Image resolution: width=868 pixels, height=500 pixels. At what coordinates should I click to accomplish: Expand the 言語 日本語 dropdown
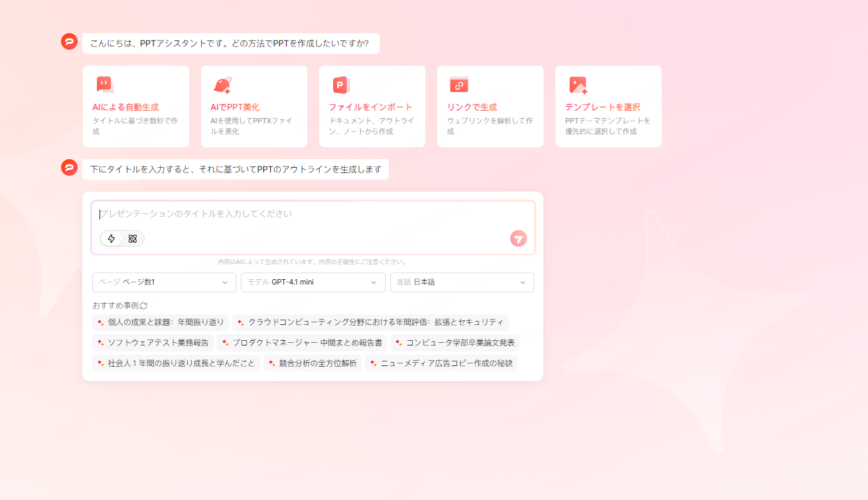point(462,282)
